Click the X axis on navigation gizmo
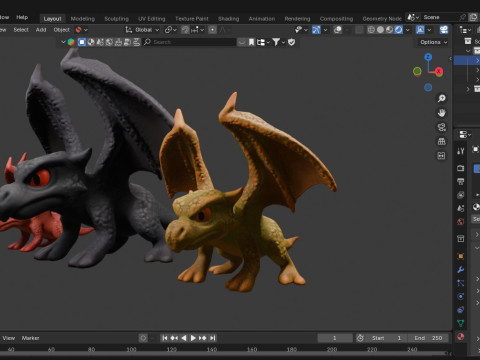Image resolution: width=480 pixels, height=360 pixels. coord(439,71)
